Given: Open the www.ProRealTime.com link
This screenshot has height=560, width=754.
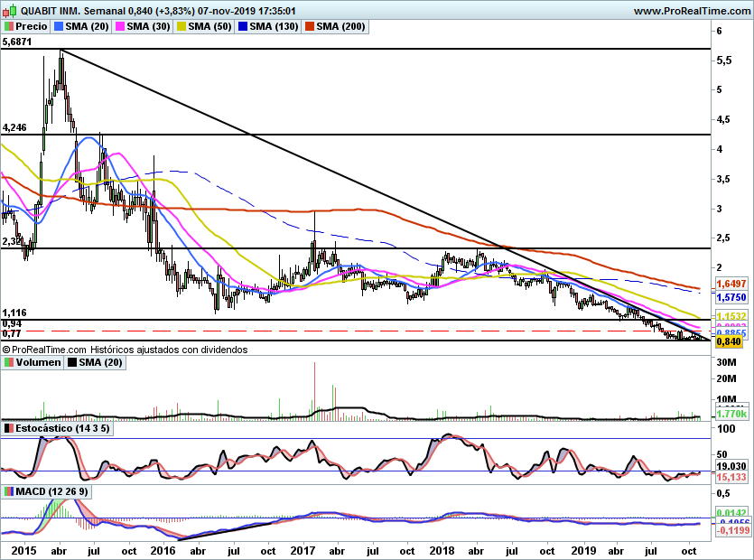Looking at the screenshot, I should click(692, 11).
